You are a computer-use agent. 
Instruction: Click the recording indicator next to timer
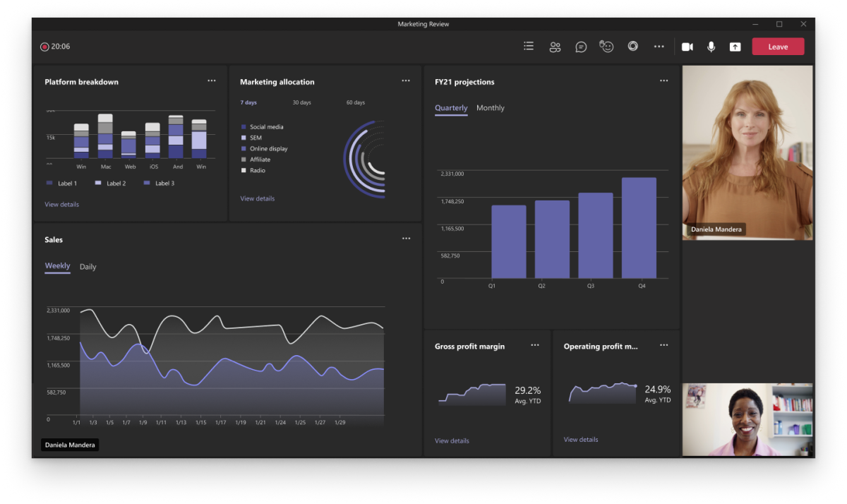coord(44,47)
